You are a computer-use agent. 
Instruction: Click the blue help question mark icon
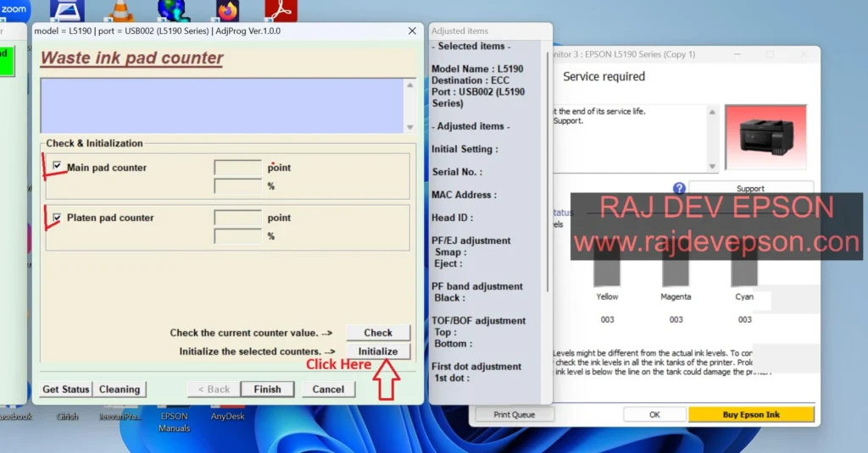tap(678, 189)
